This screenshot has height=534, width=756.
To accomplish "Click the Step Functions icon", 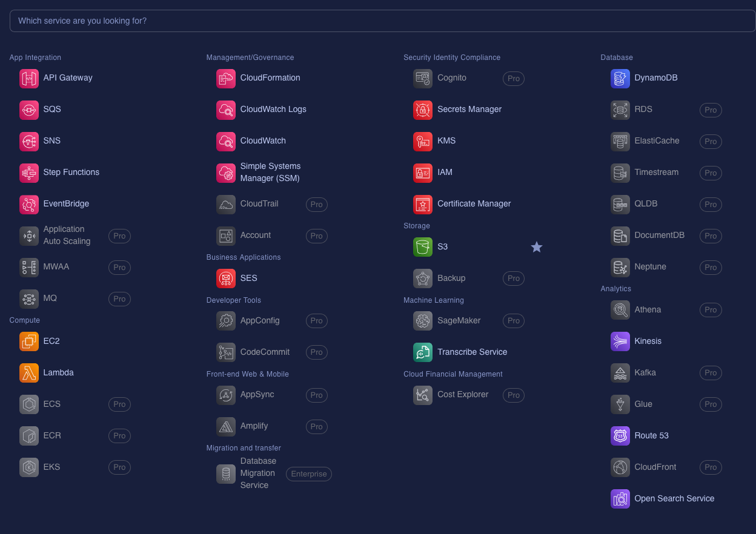I will pos(28,173).
